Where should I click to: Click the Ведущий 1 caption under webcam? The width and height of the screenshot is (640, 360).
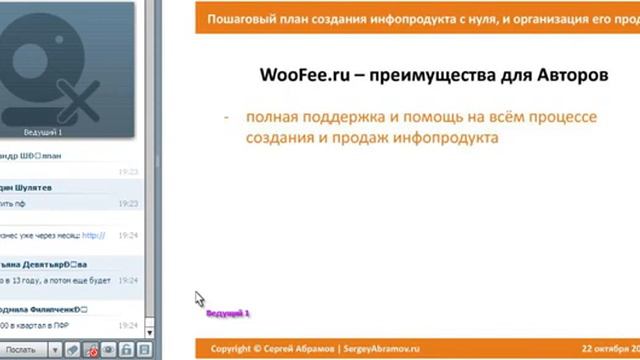(x=43, y=132)
